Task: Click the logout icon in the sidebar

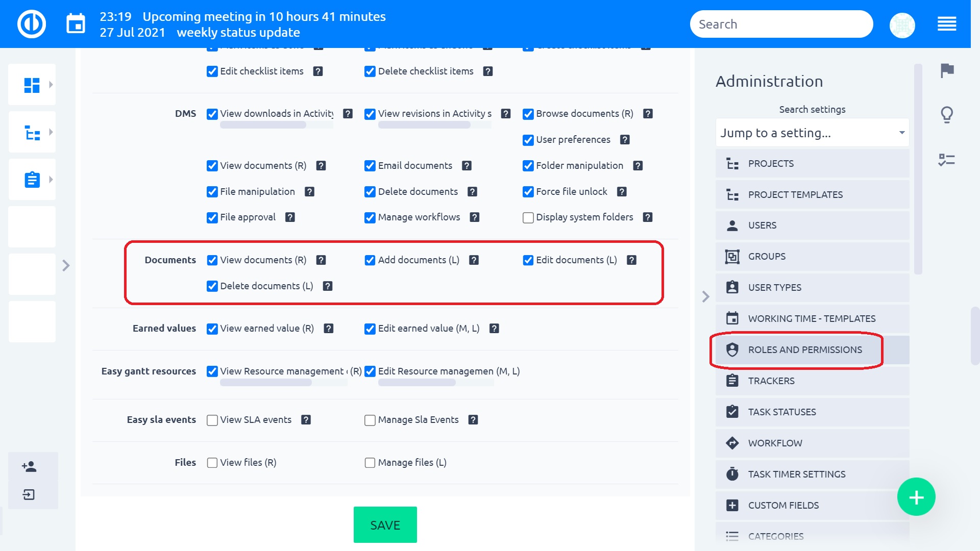Action: click(29, 494)
